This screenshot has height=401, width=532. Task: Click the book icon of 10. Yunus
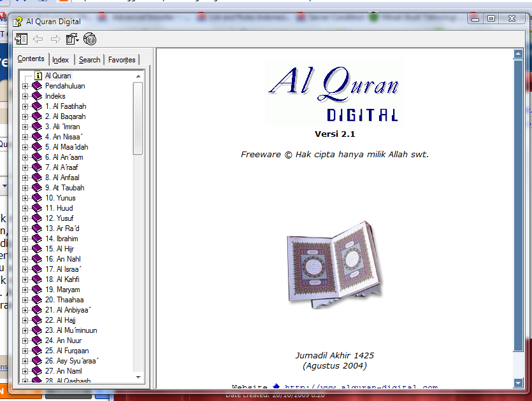click(x=37, y=197)
